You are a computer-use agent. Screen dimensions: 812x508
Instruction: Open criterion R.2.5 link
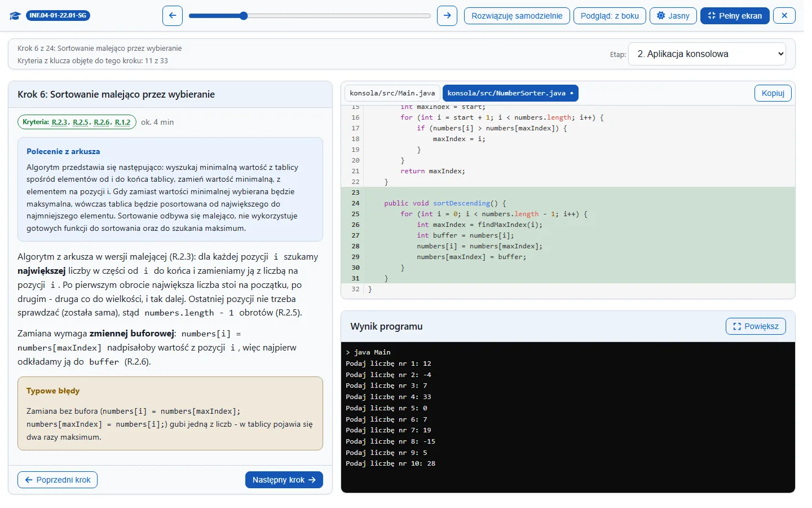tap(81, 122)
